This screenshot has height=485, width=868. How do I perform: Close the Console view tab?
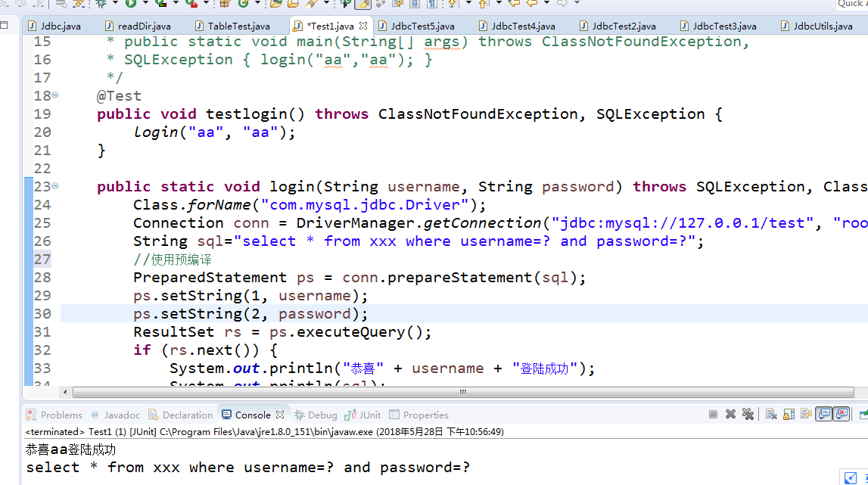tap(280, 414)
